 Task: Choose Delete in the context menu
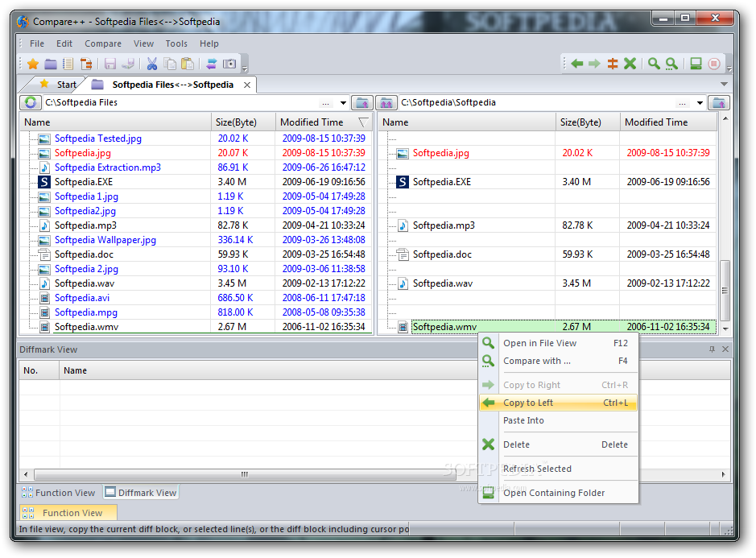click(x=558, y=444)
